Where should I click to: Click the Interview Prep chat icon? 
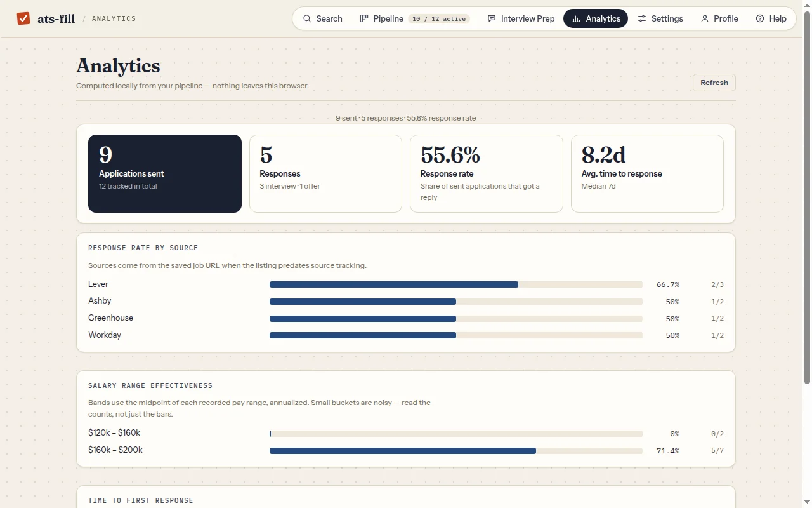point(492,18)
